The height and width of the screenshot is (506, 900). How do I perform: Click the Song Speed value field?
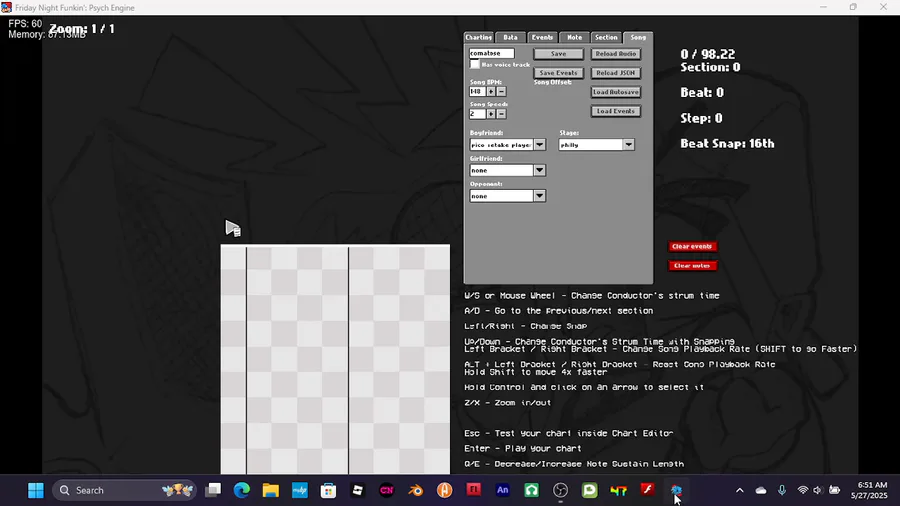[x=478, y=114]
